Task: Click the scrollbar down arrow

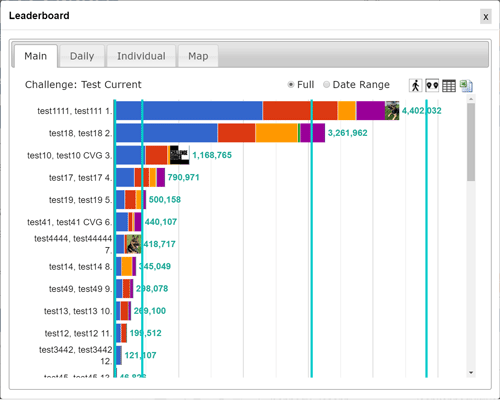Action: click(471, 373)
